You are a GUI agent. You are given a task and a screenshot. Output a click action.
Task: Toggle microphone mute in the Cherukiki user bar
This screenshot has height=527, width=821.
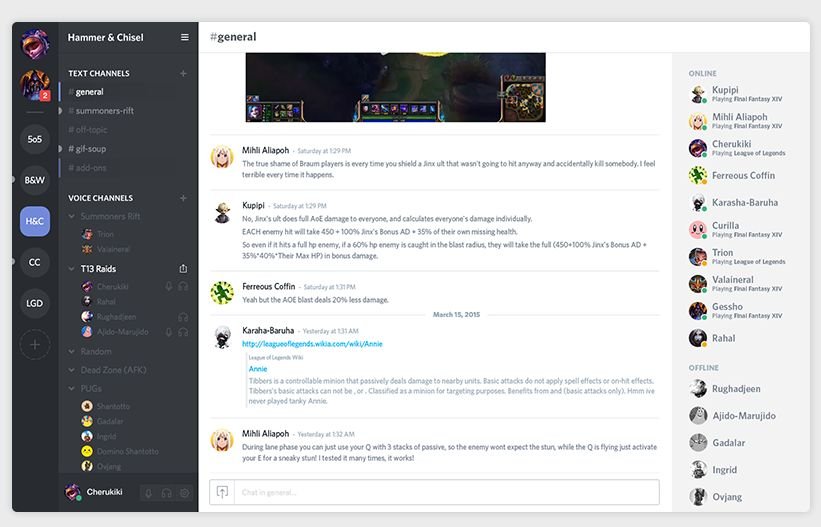(149, 493)
